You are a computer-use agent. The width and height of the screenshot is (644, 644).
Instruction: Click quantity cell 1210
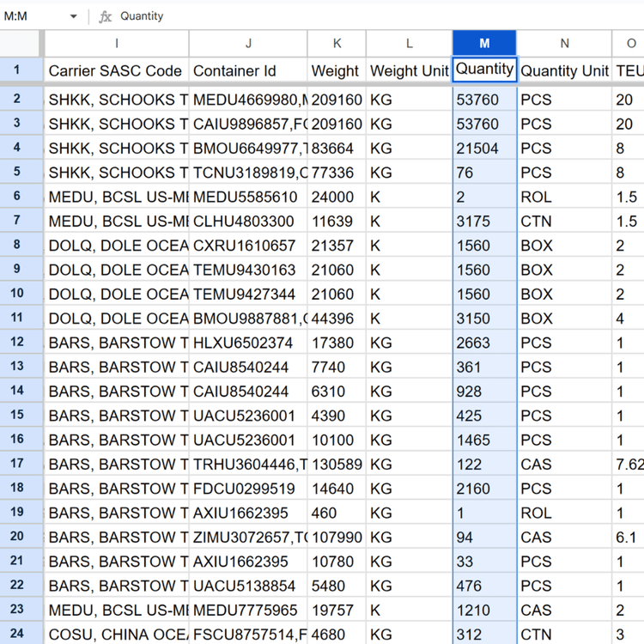484,609
